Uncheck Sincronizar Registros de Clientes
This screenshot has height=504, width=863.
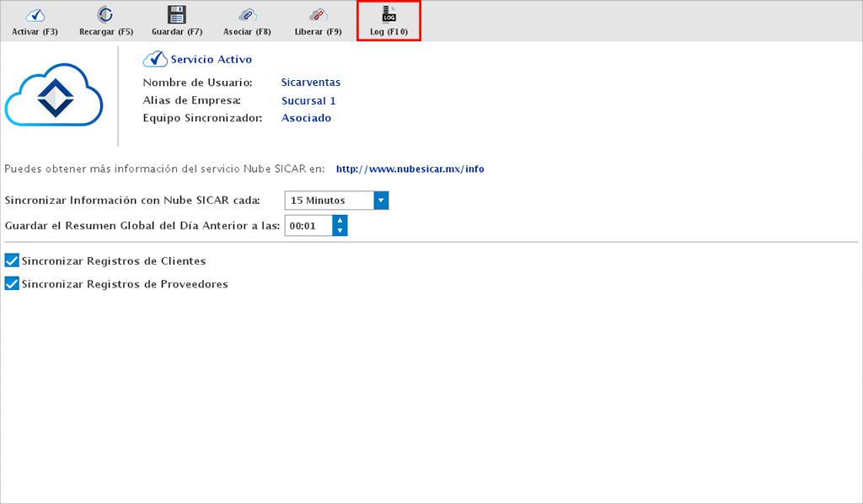[x=12, y=261]
